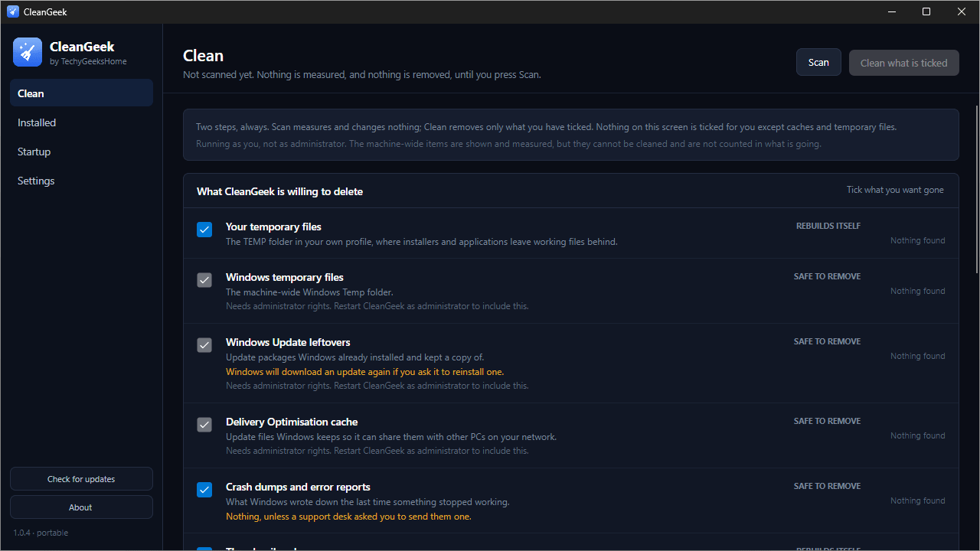Viewport: 980px width, 551px height.
Task: Untick Crash dumps and error reports
Action: pos(204,490)
